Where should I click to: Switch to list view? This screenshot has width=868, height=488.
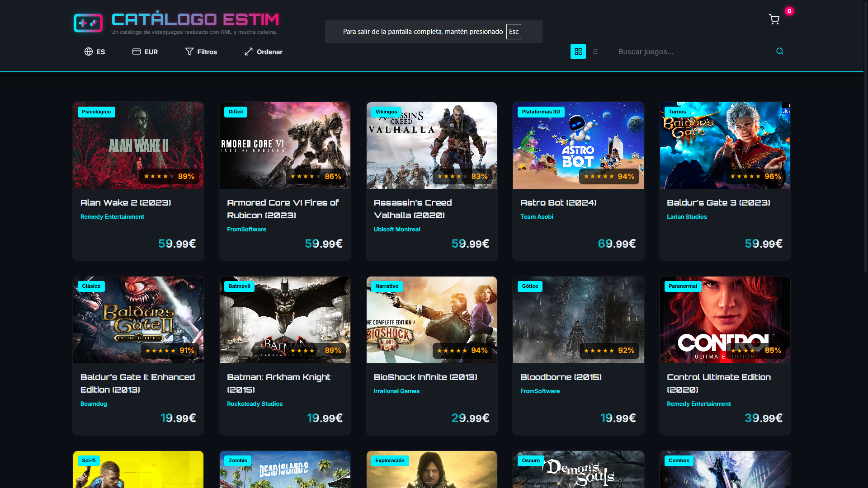pyautogui.click(x=595, y=52)
